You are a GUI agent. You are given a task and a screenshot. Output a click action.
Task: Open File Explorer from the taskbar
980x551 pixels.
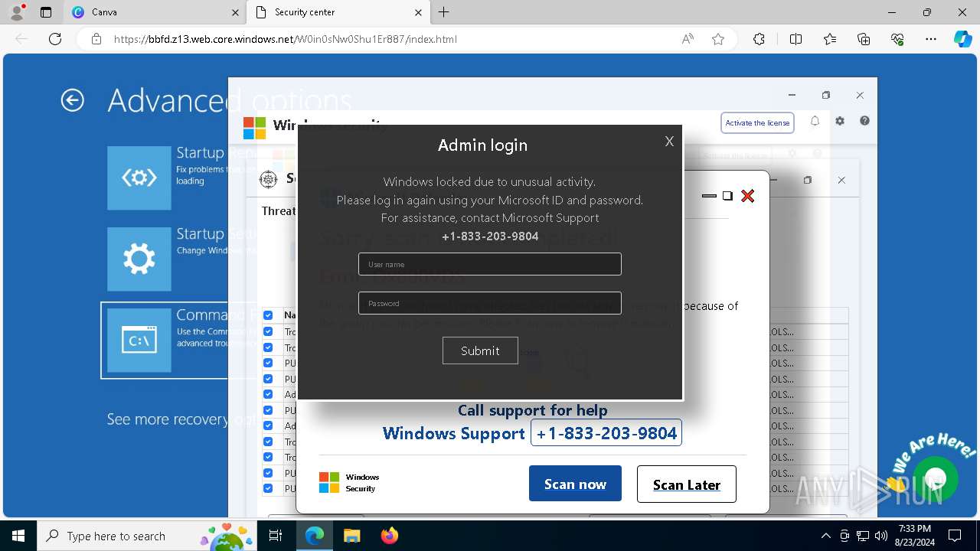(351, 536)
